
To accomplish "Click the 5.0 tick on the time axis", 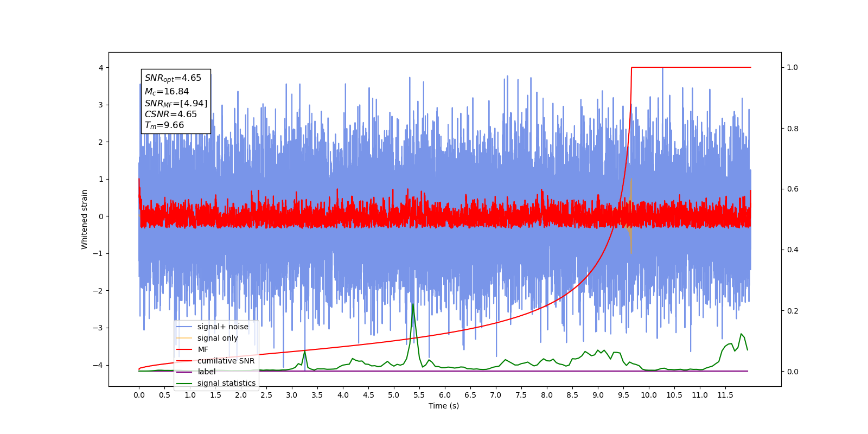I will click(x=394, y=395).
